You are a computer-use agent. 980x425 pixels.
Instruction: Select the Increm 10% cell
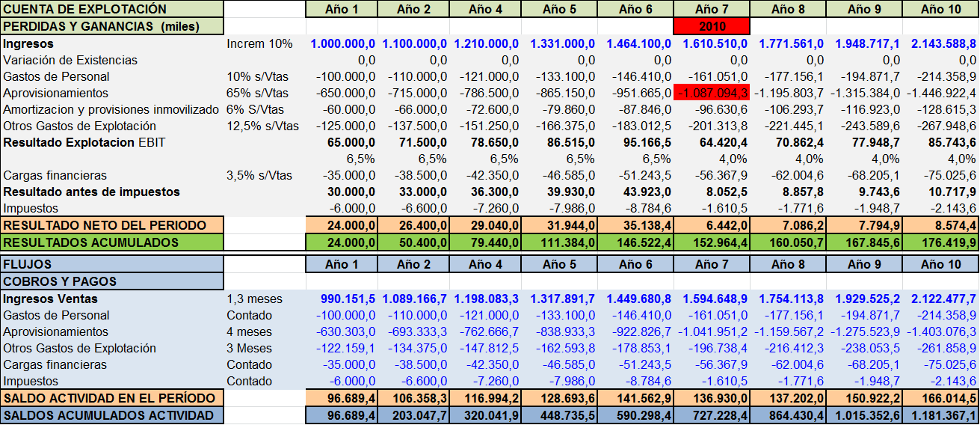pos(259,43)
